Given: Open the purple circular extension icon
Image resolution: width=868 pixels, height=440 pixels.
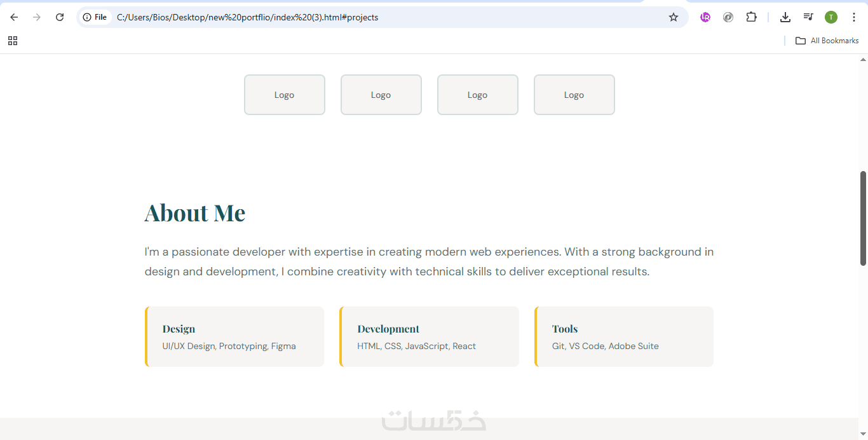Looking at the screenshot, I should tap(705, 17).
